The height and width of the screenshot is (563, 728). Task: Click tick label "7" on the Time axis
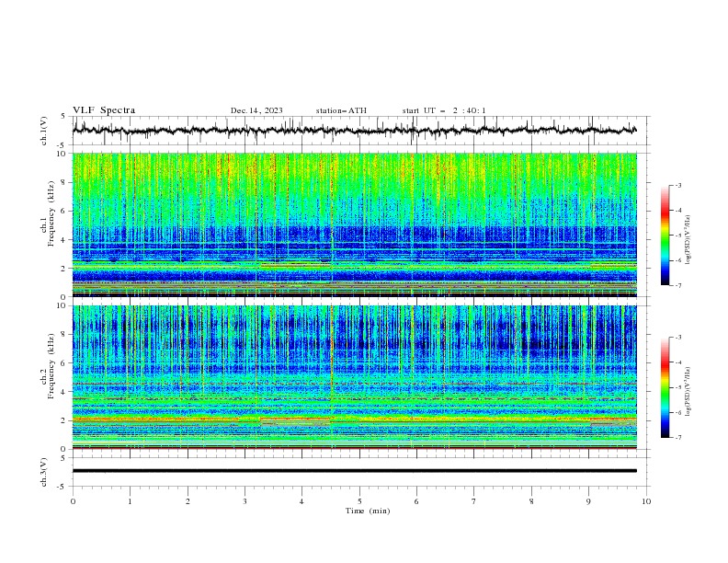coord(474,501)
